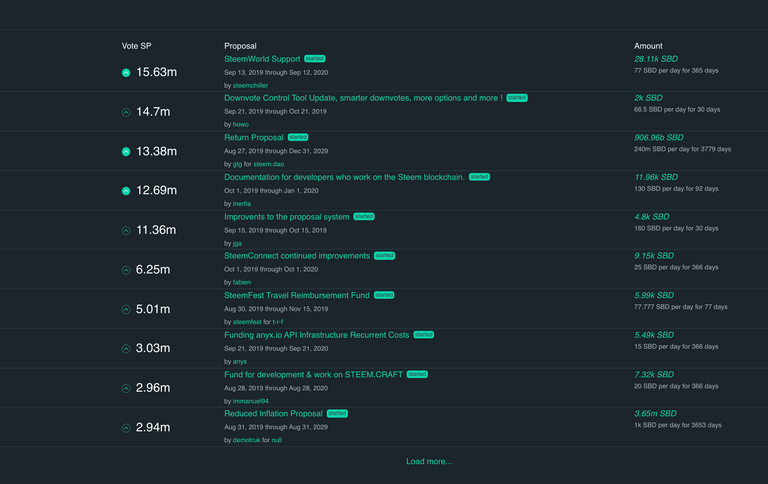This screenshot has width=768, height=484.
Task: Visit demotruk author profile
Action: [246, 440]
